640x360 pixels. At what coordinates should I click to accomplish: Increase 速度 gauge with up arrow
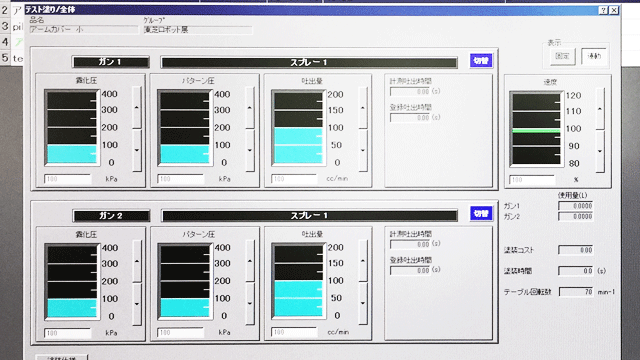600,109
